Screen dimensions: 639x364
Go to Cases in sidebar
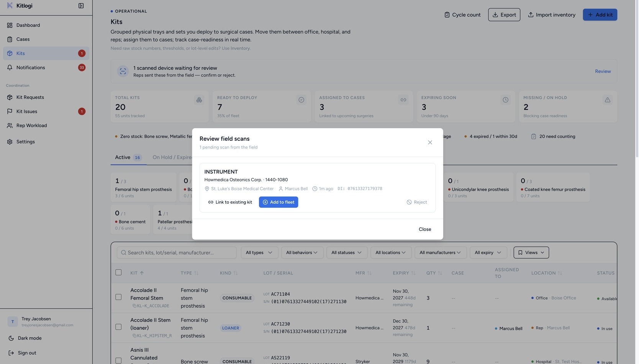coord(46,39)
